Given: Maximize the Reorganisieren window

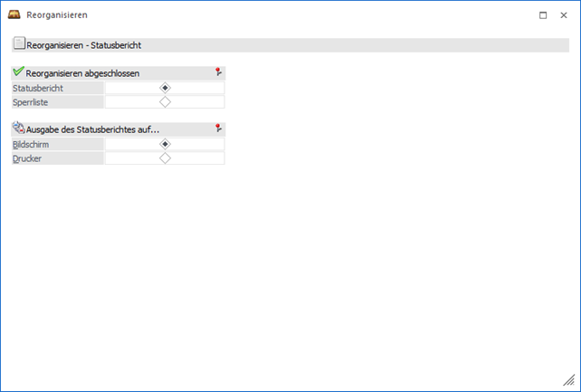Looking at the screenshot, I should tap(543, 15).
